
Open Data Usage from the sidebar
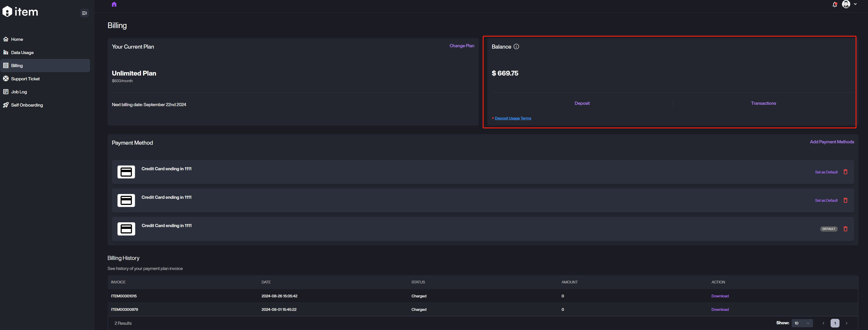pyautogui.click(x=22, y=52)
